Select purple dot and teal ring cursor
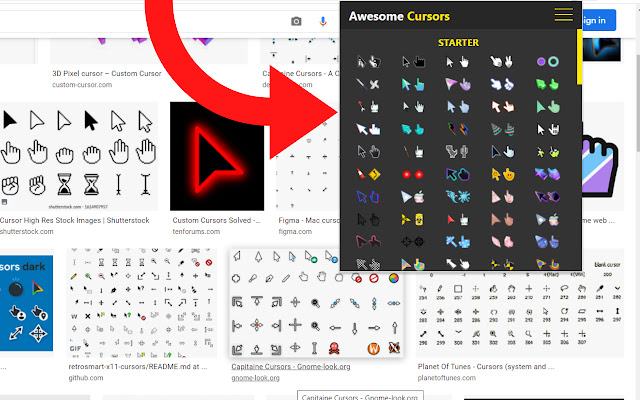 tap(547, 62)
